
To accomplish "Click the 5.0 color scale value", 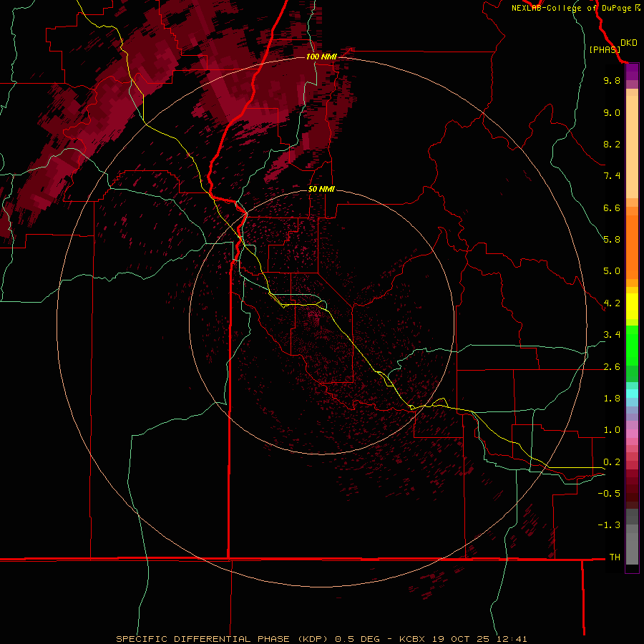I will click(612, 271).
